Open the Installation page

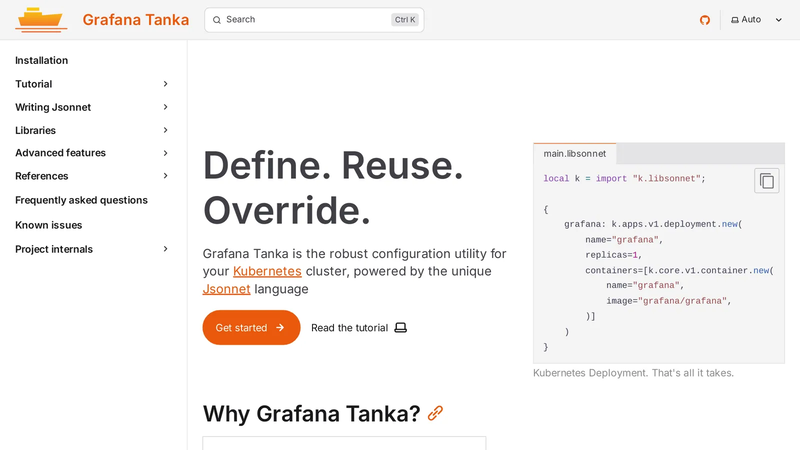coord(41,60)
